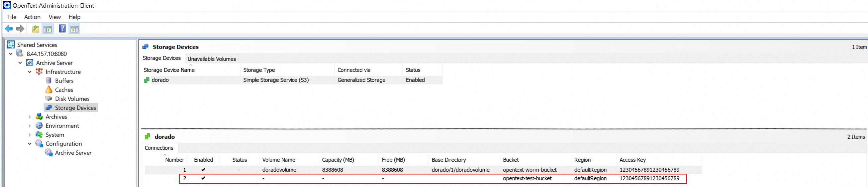Select Caches in the tree

point(64,90)
